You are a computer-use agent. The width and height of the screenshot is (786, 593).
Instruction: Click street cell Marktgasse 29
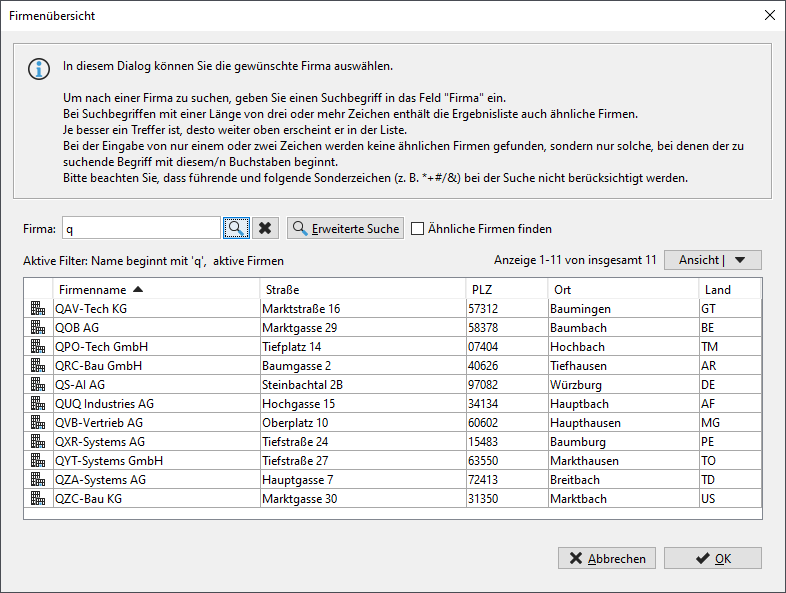(x=363, y=328)
